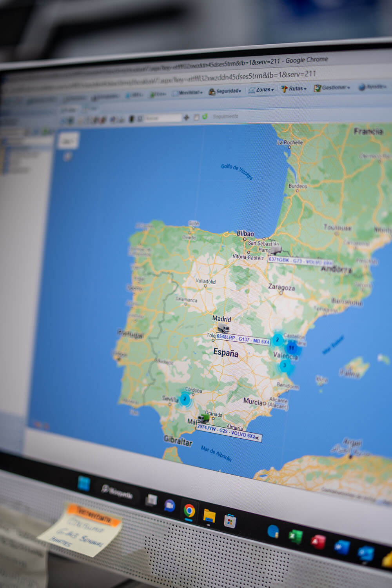The height and width of the screenshot is (588, 392).
Task: Click the Seguimiento label in the toolbar
Action: 225,116
